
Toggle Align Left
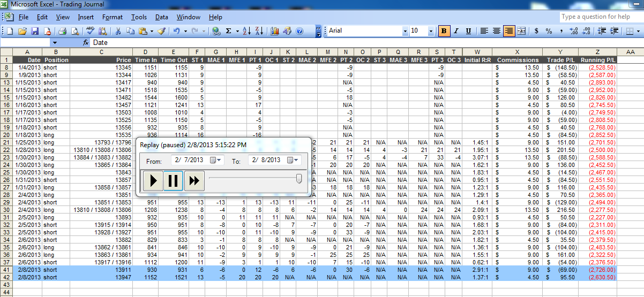[x=484, y=31]
